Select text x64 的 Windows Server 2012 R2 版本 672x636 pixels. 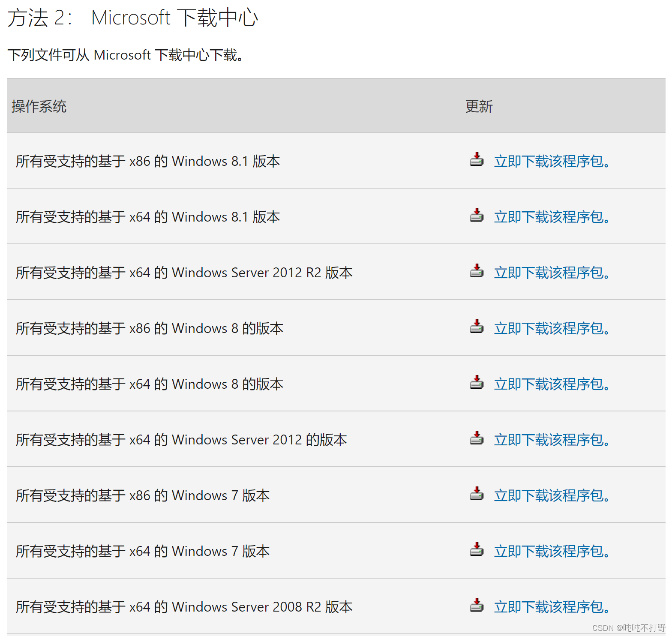241,273
